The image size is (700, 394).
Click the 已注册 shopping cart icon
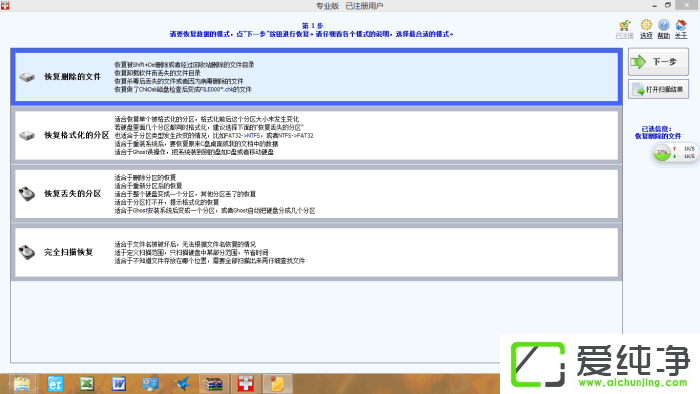625,29
